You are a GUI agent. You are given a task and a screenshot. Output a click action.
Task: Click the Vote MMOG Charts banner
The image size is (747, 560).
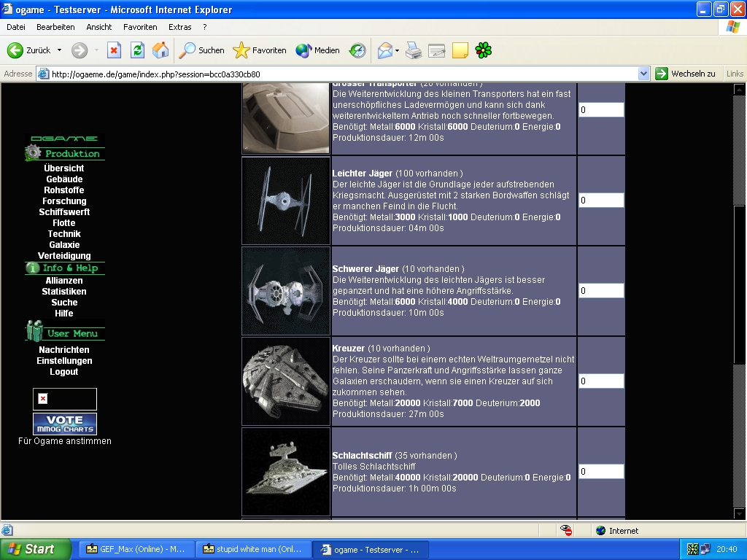64,424
